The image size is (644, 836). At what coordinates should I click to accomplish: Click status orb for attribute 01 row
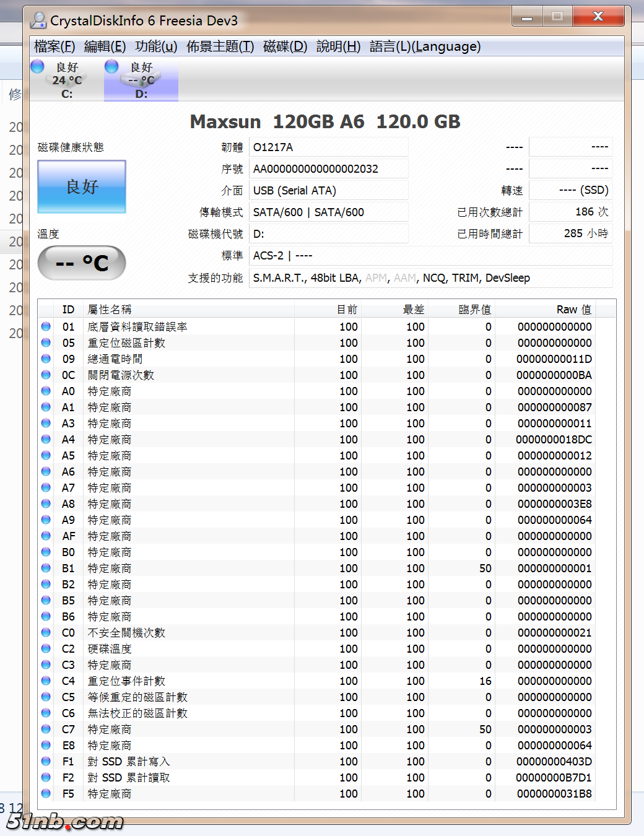[46, 326]
